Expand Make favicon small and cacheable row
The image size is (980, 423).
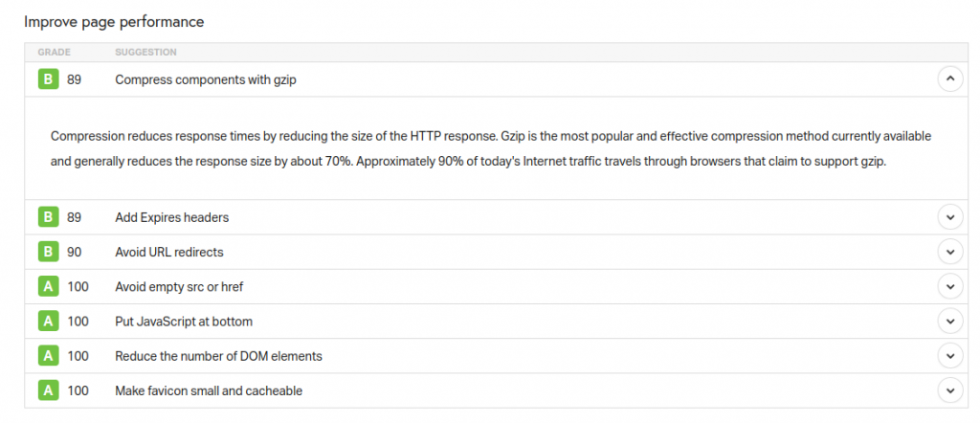pos(949,390)
